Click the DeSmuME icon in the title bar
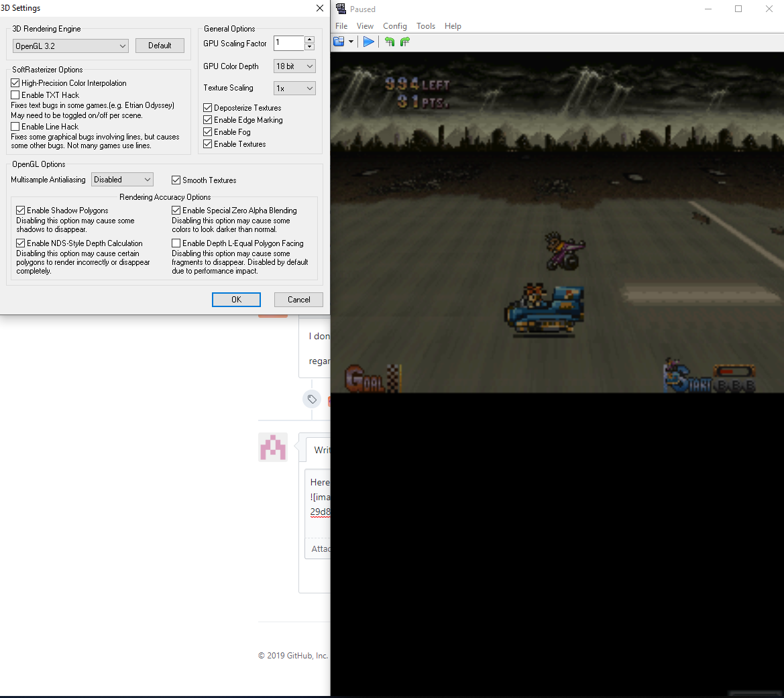 341,9
